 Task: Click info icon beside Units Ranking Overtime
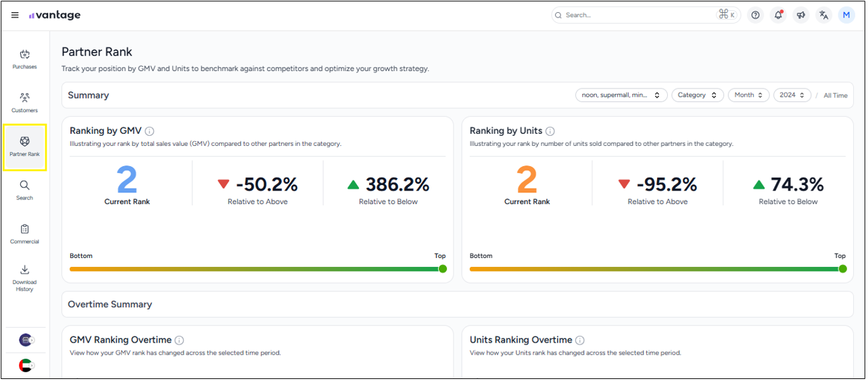tap(580, 340)
